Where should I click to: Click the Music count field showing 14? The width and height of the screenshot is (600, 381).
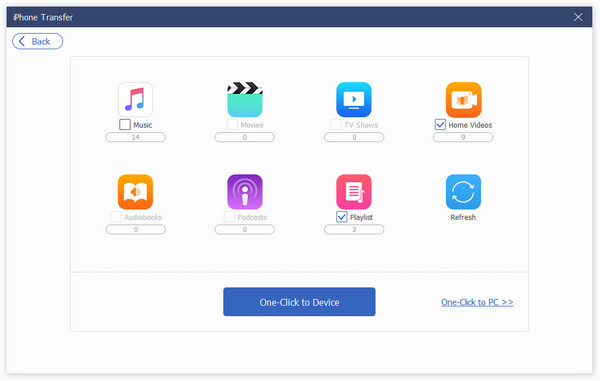coord(135,137)
